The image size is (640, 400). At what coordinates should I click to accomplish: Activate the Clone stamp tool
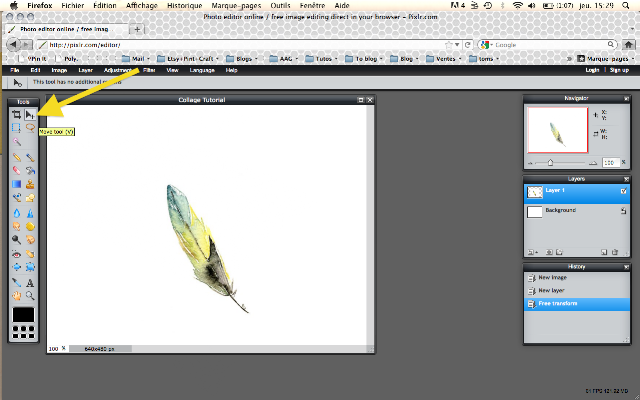[x=30, y=184]
